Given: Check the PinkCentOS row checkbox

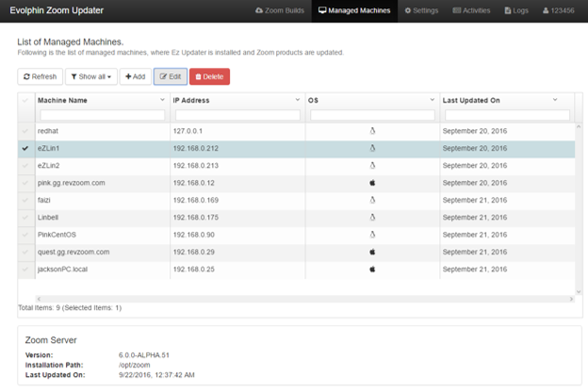Looking at the screenshot, I should 25,235.
